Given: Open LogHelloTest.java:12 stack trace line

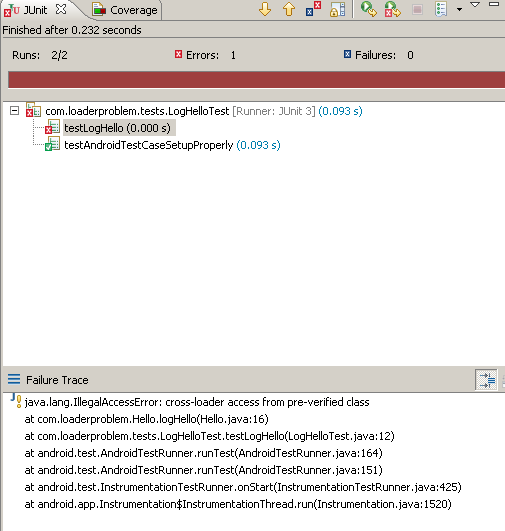Looking at the screenshot, I should tap(209, 436).
